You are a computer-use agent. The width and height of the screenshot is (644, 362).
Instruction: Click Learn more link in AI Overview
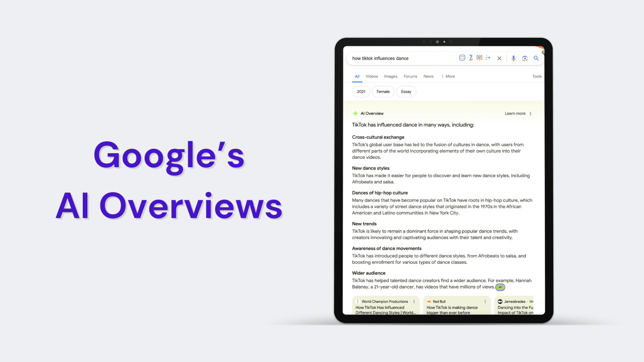[515, 113]
